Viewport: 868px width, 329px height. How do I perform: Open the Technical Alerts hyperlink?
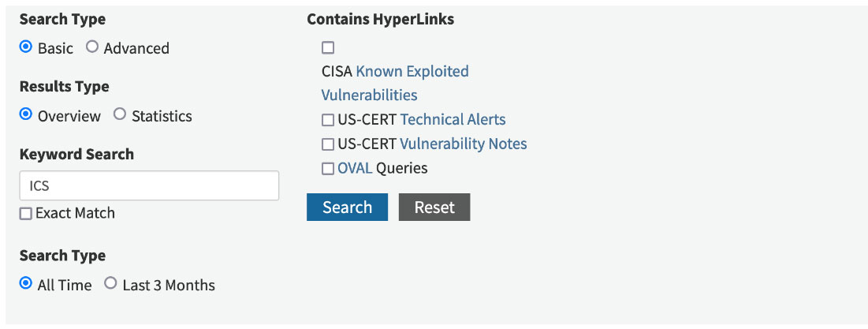pyautogui.click(x=453, y=120)
